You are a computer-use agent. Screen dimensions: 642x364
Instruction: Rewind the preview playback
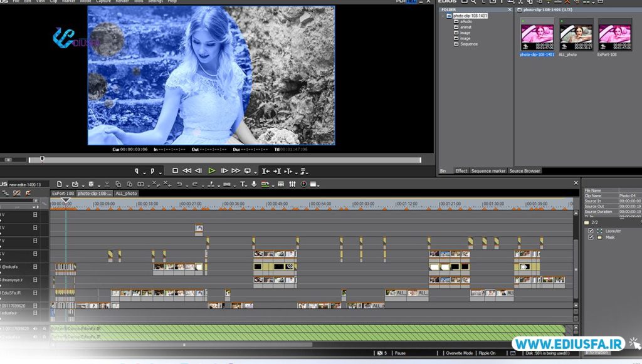pyautogui.click(x=187, y=171)
